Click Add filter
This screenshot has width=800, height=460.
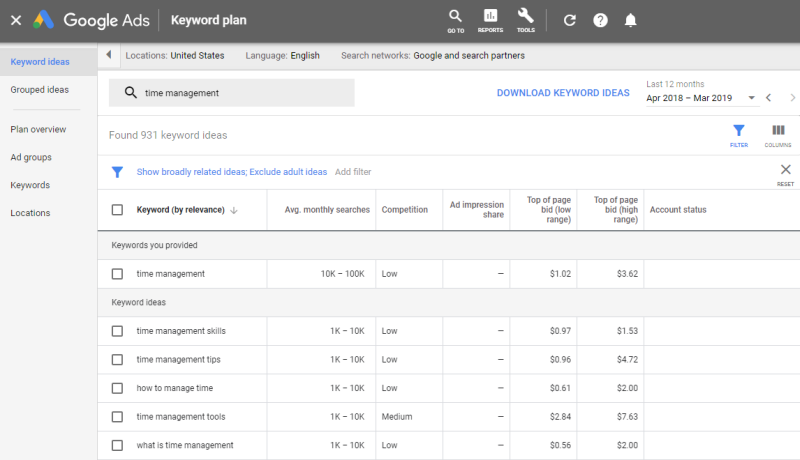point(353,172)
